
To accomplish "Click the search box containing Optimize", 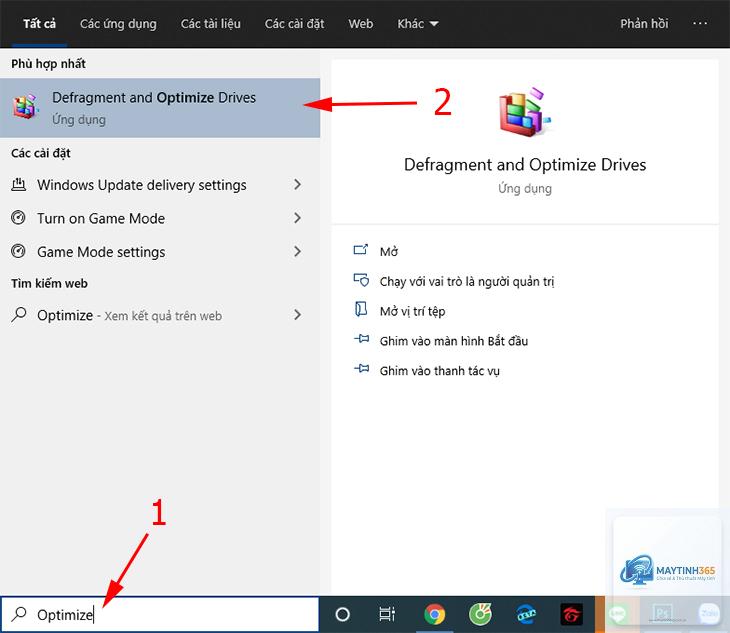I will click(160, 614).
